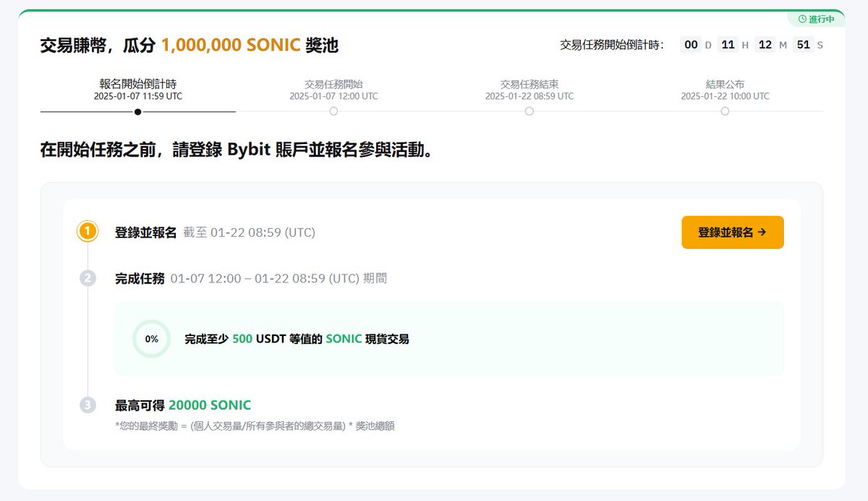Select the 交易任務開始 timeline milestone

pyautogui.click(x=333, y=83)
